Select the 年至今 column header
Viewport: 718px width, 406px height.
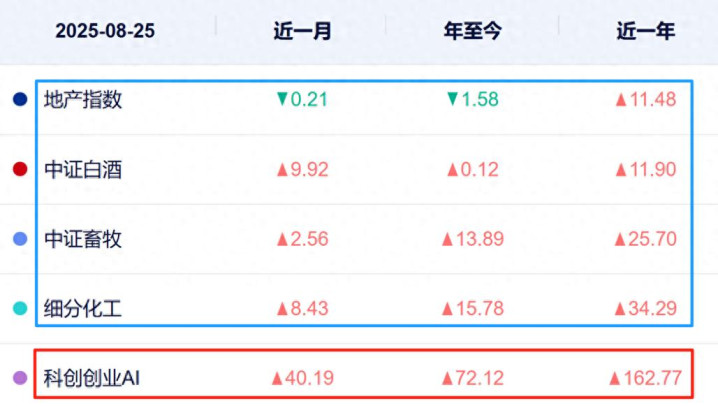473,31
